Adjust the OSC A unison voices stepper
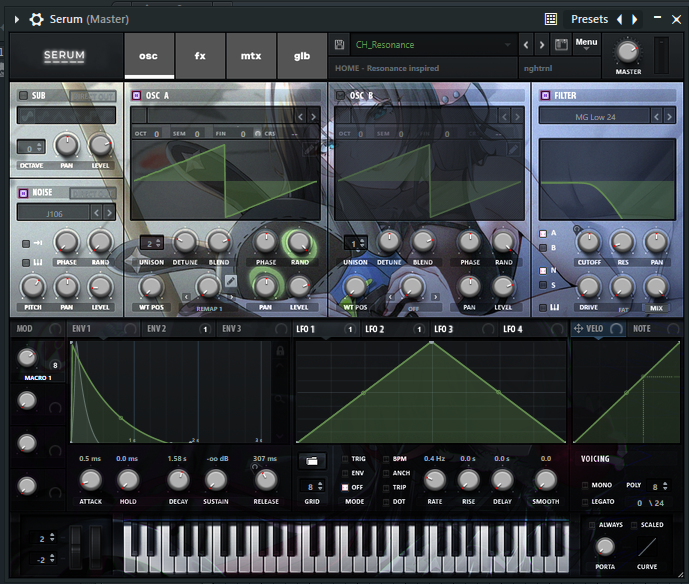689x584 pixels. [151, 243]
